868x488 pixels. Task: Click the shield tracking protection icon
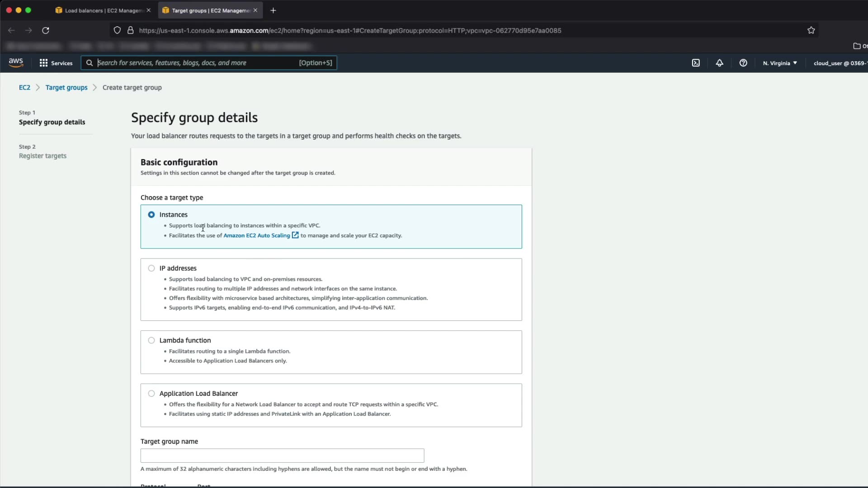[117, 30]
